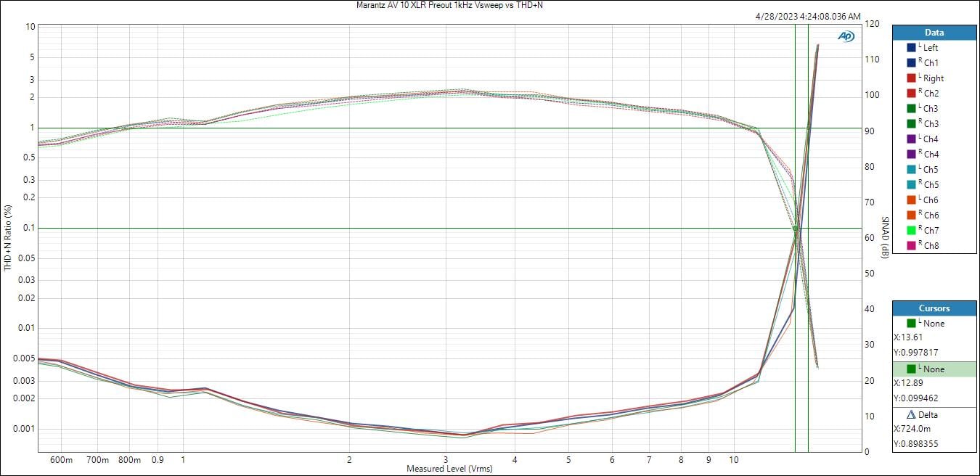Viewport: 980px width, 476px height.
Task: Click the THD+N Ratio (%) axis label
Action: click(8, 237)
